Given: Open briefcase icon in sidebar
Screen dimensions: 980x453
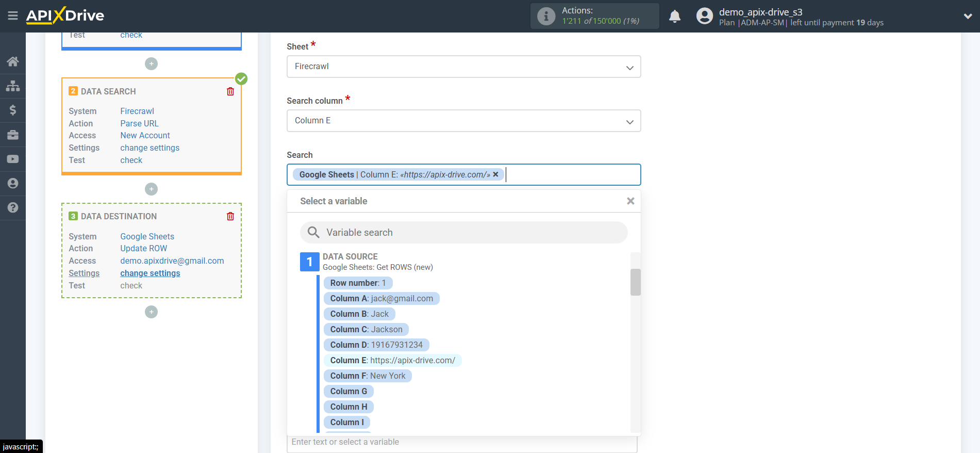Looking at the screenshot, I should pyautogui.click(x=13, y=135).
